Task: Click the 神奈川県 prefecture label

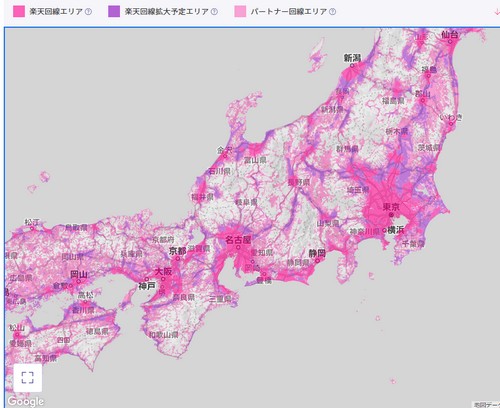Action: (365, 231)
